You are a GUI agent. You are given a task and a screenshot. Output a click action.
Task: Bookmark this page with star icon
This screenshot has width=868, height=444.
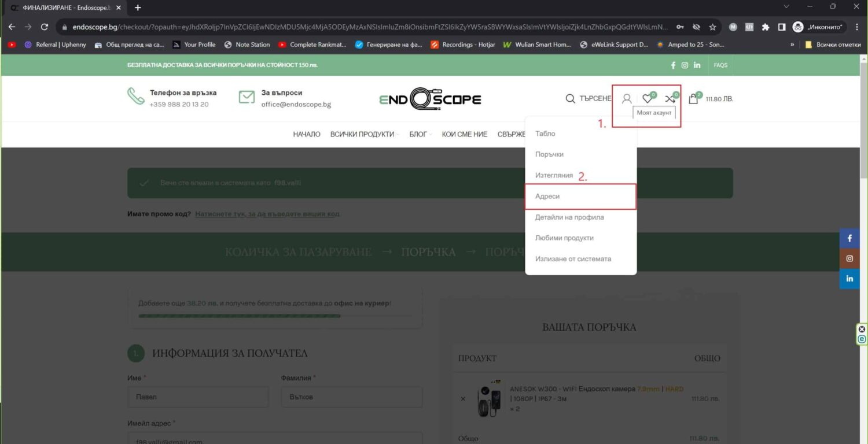[712, 27]
